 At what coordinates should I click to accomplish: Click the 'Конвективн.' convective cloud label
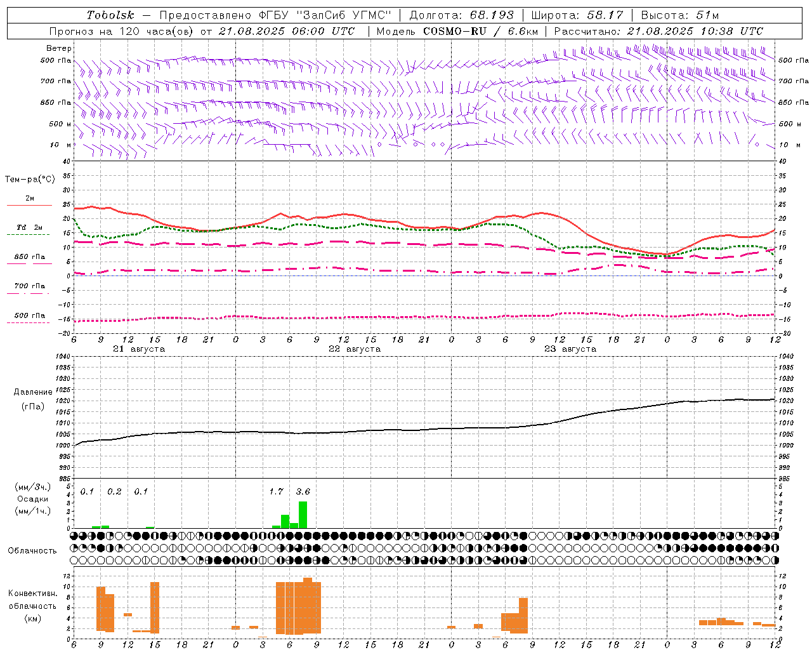[x=33, y=594]
